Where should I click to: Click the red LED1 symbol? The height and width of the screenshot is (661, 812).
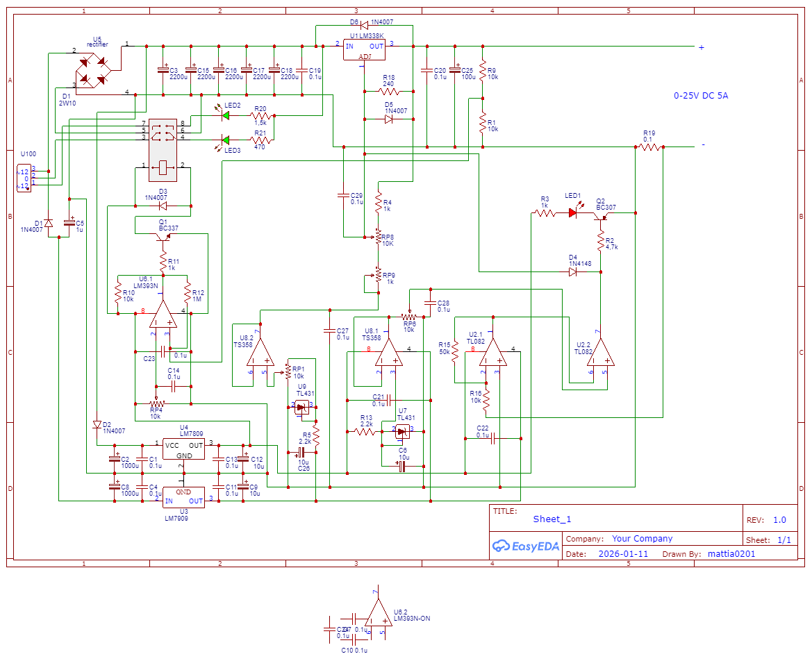click(573, 213)
